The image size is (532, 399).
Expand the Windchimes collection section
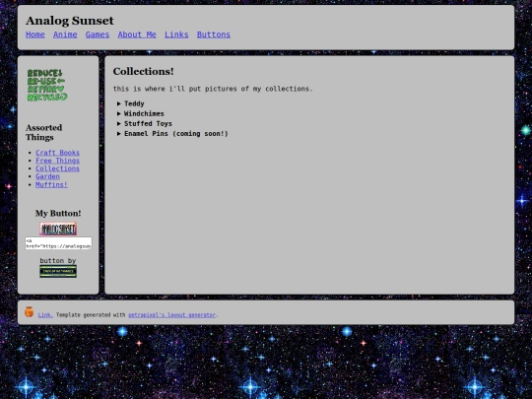[x=141, y=113]
